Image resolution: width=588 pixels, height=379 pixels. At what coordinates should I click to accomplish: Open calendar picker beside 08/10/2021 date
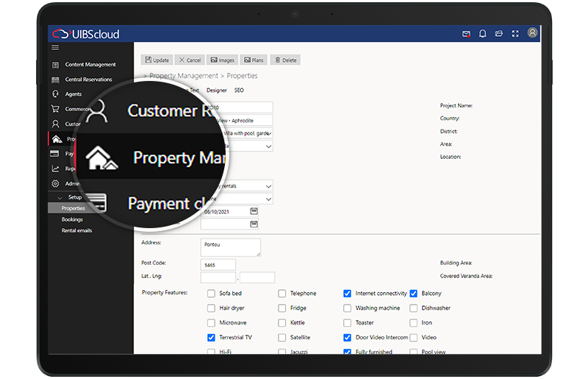coord(254,211)
